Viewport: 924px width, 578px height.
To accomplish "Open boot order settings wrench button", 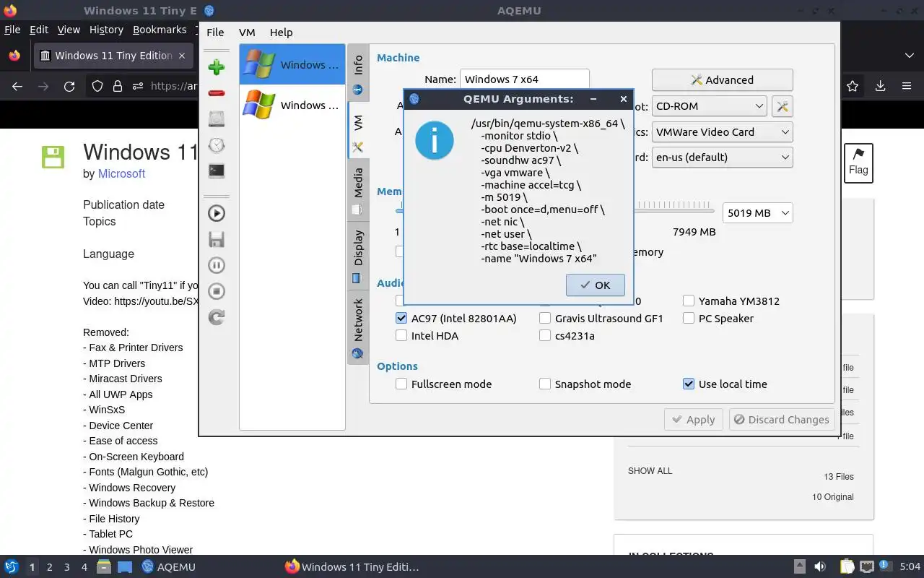I will point(782,106).
